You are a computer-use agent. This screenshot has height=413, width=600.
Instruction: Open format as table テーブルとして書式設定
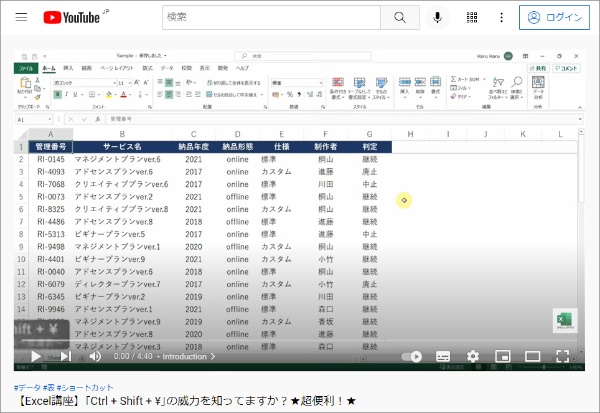click(x=359, y=88)
